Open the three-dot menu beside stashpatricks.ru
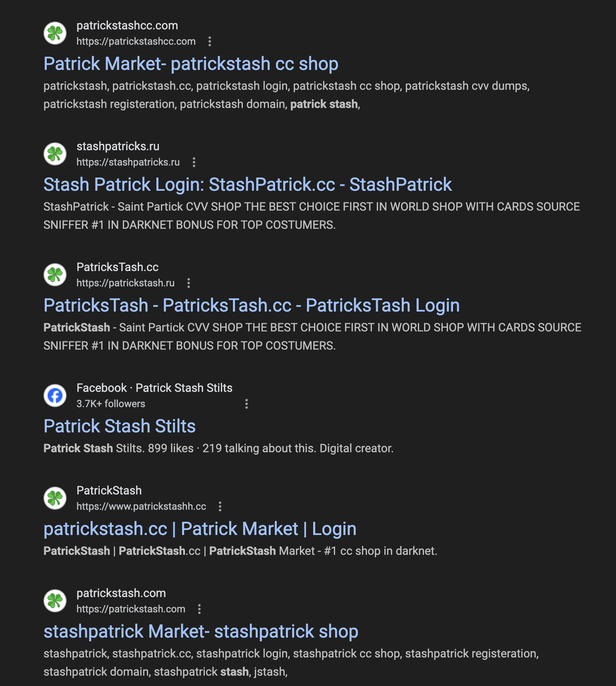This screenshot has height=686, width=616. 194,162
